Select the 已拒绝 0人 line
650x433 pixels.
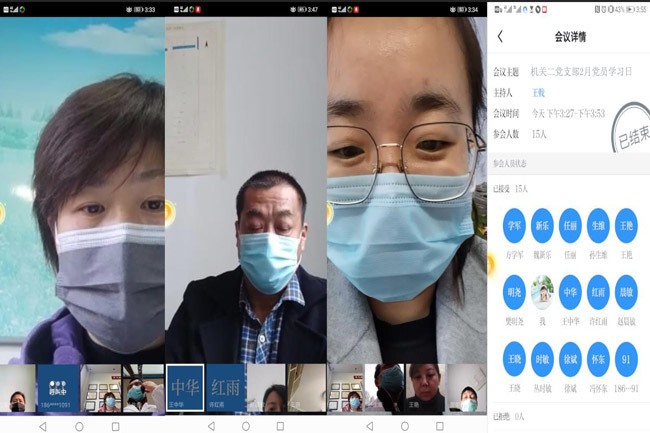pos(508,416)
